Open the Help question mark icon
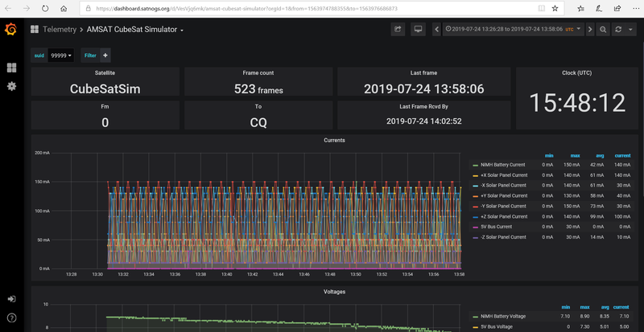 (11, 318)
